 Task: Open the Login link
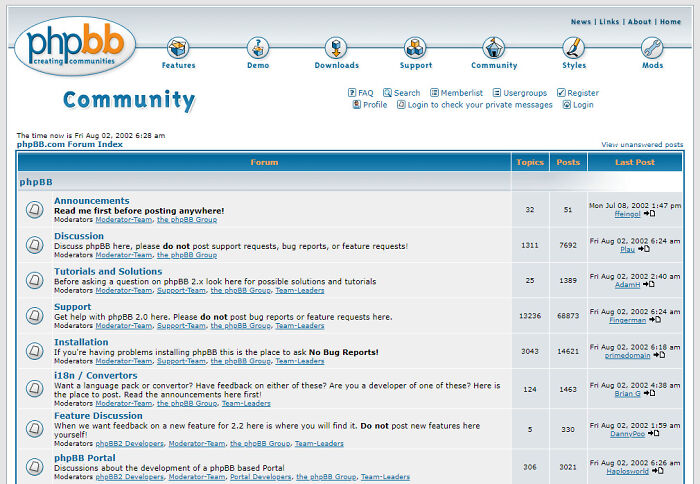(x=583, y=105)
